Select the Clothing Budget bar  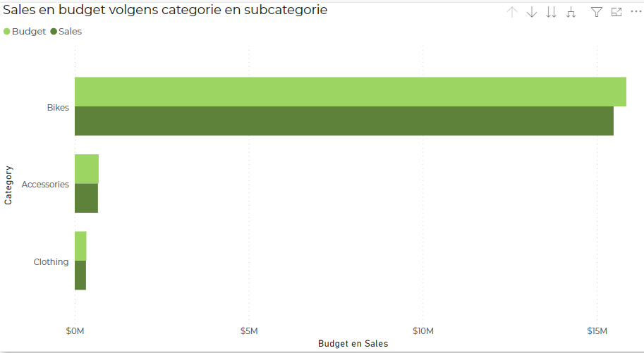pos(80,246)
